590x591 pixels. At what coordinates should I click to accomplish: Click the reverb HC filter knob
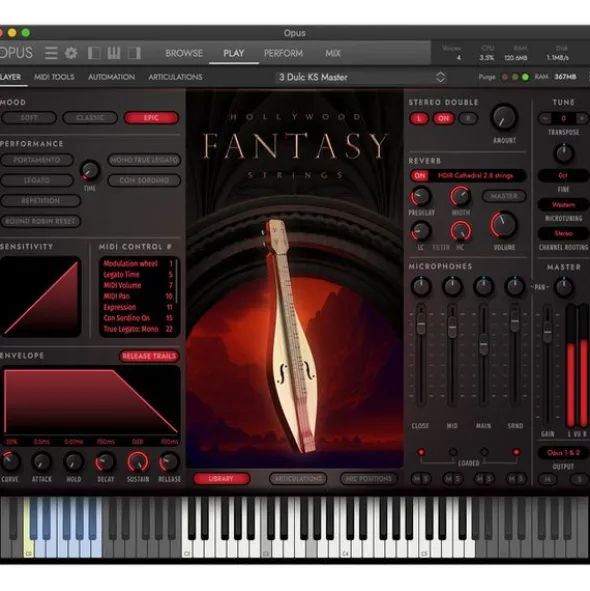point(460,231)
